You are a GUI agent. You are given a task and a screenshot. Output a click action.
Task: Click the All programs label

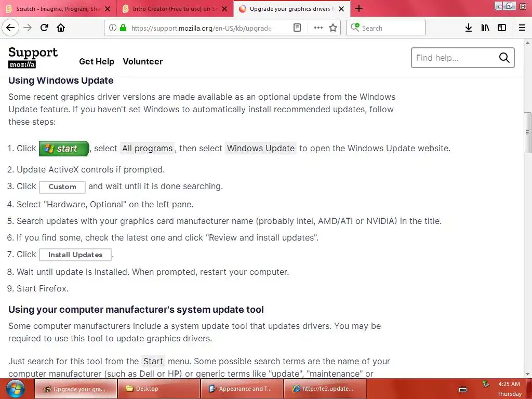pos(147,148)
